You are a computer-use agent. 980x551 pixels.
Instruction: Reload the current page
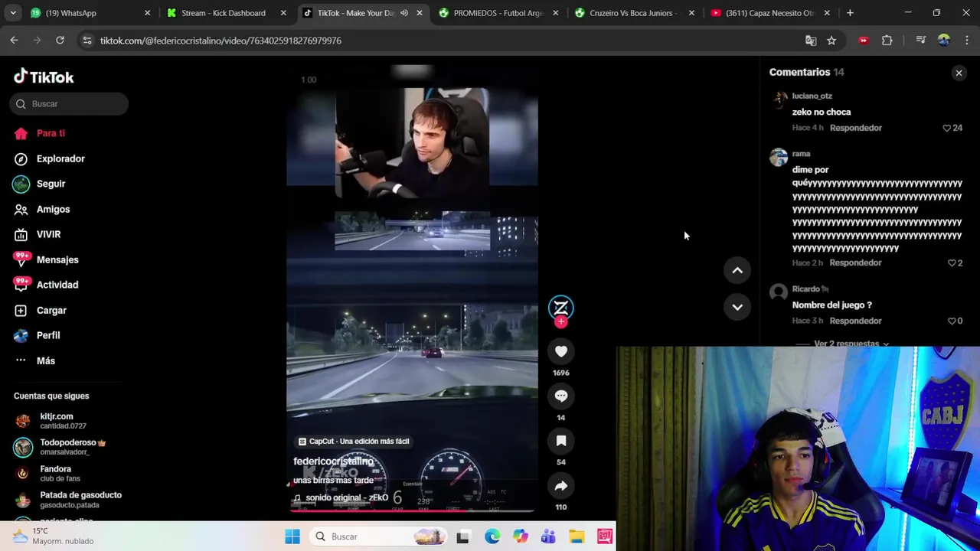tap(60, 41)
